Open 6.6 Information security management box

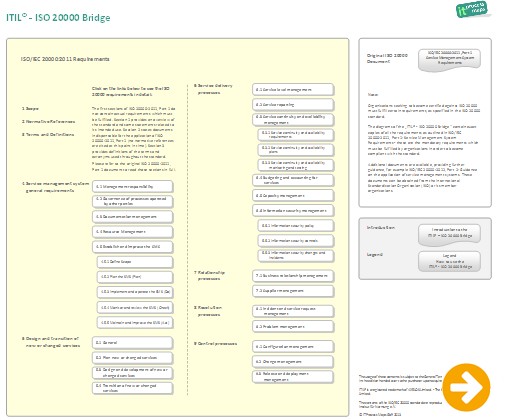pos(293,211)
